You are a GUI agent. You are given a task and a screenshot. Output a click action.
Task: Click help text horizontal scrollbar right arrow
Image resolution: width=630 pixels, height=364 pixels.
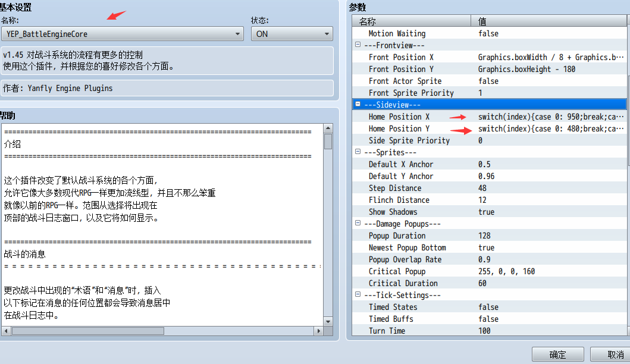click(319, 331)
